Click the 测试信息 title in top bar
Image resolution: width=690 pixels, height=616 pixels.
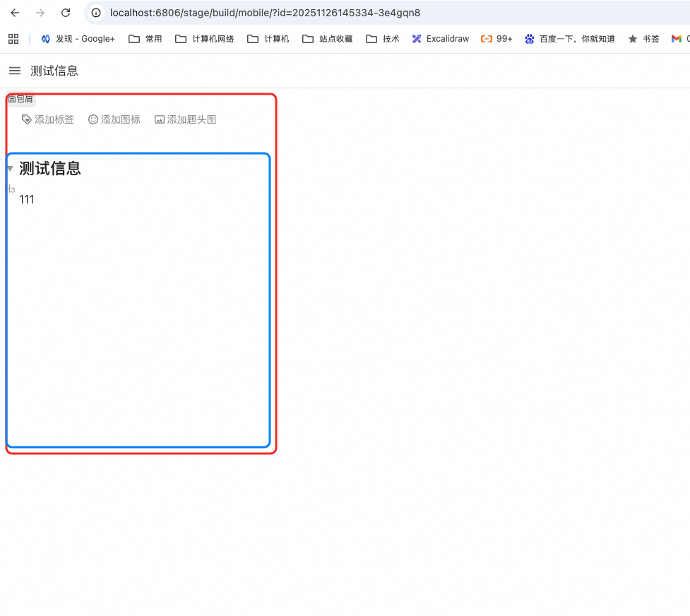[54, 71]
